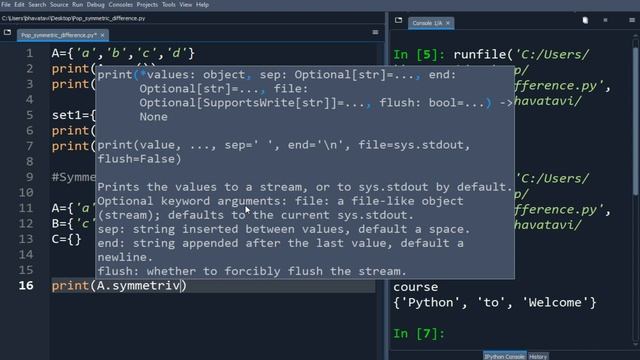Open the Tools menu

point(169,4)
